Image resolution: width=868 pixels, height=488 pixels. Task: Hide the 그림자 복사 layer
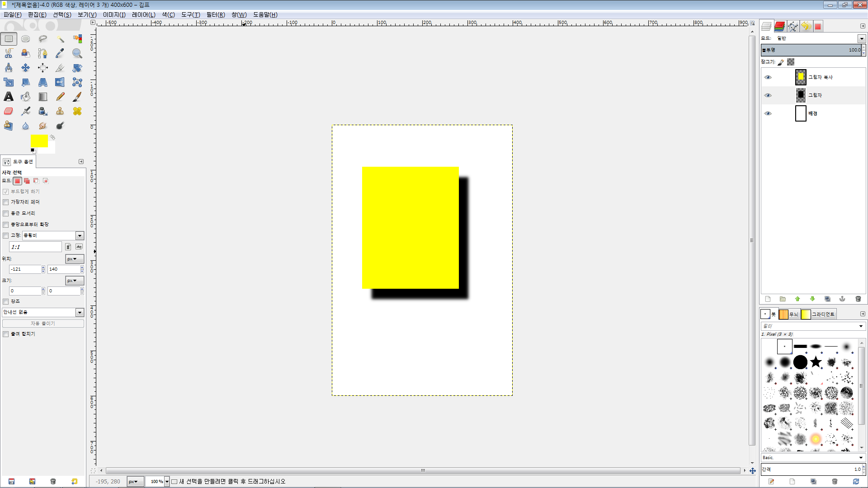pyautogui.click(x=768, y=77)
